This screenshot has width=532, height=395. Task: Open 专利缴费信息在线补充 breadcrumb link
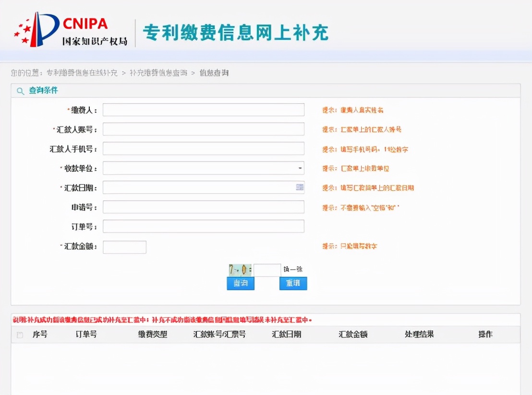click(82, 73)
